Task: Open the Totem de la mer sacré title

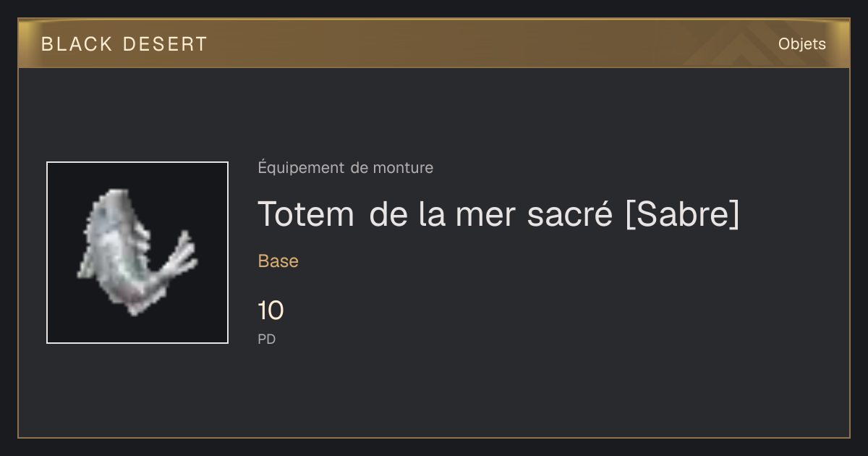Action: (x=499, y=214)
